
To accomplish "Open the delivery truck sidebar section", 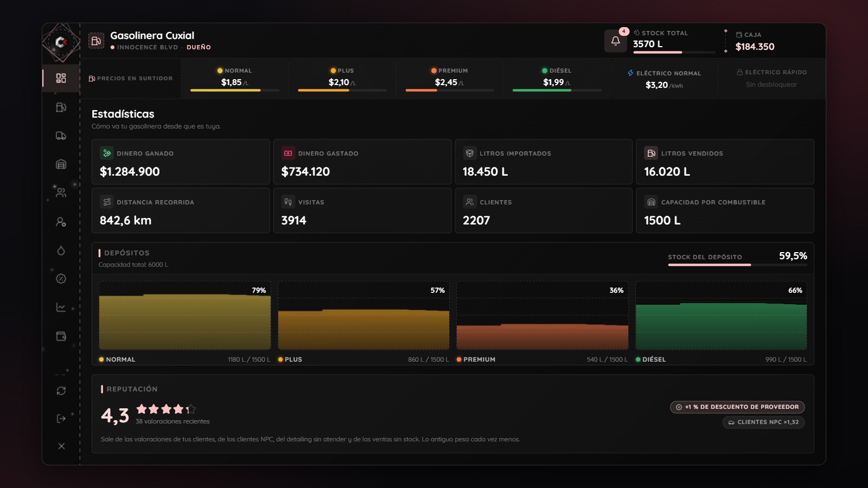I will (x=61, y=136).
